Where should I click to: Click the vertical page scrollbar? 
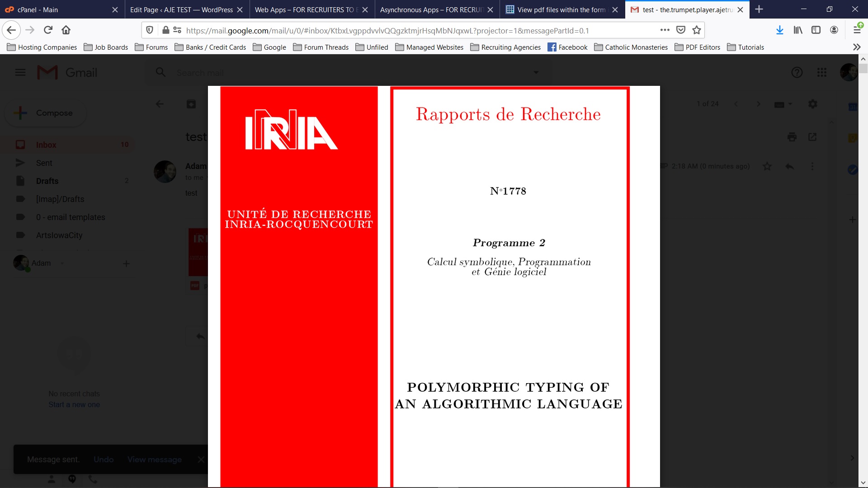(x=863, y=271)
